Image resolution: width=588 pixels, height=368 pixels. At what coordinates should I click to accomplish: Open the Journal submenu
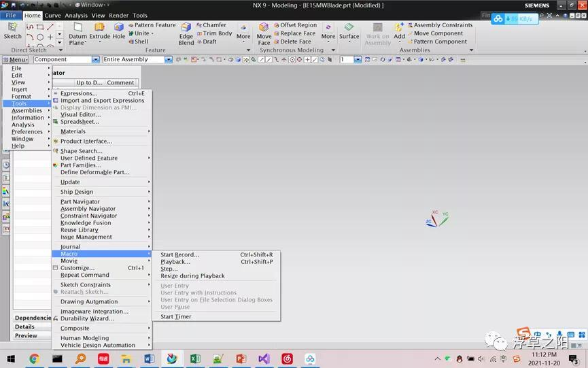pyautogui.click(x=101, y=246)
